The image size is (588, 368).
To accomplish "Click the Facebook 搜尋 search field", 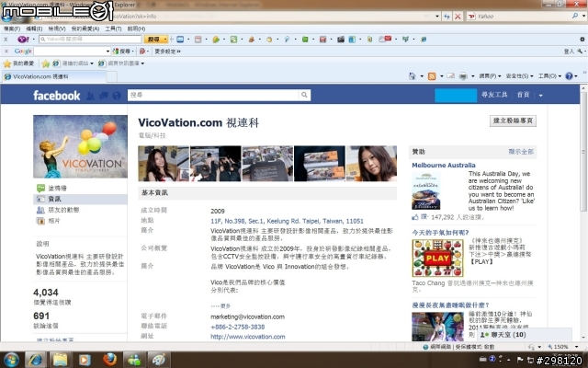I will pyautogui.click(x=213, y=95).
